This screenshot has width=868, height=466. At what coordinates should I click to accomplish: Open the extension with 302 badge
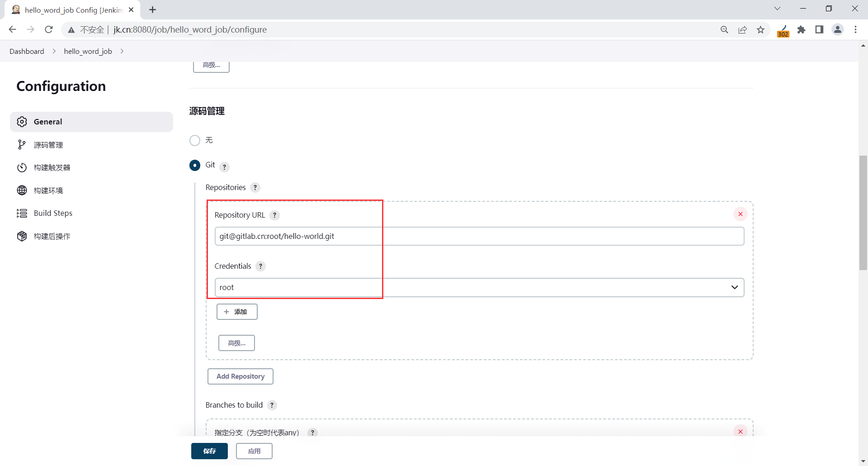[x=783, y=30]
